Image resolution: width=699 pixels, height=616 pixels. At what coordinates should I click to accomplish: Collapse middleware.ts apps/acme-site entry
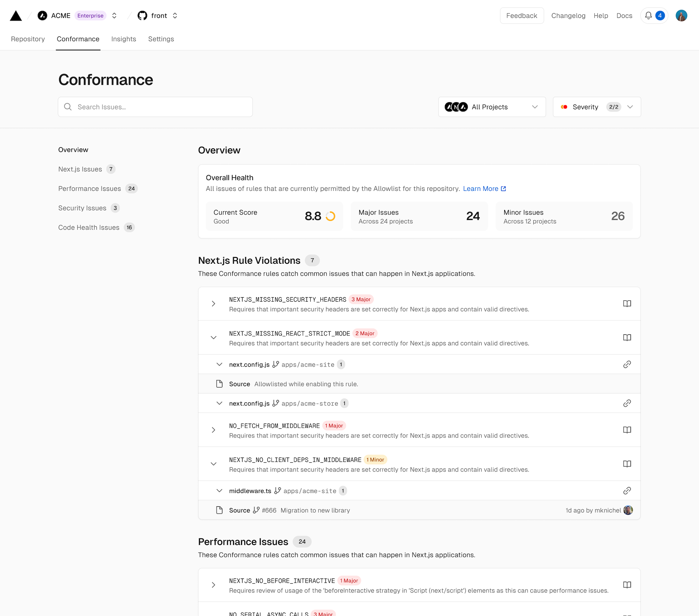pos(219,491)
